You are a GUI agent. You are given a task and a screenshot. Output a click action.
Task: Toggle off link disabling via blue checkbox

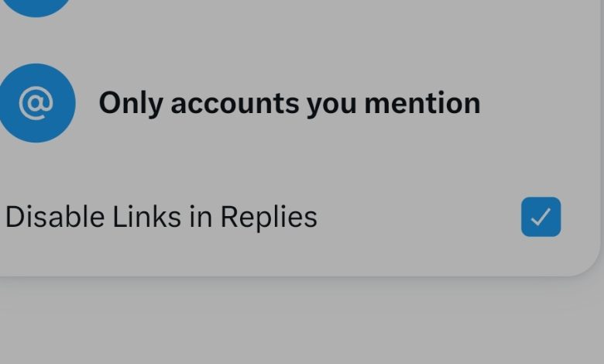point(541,217)
